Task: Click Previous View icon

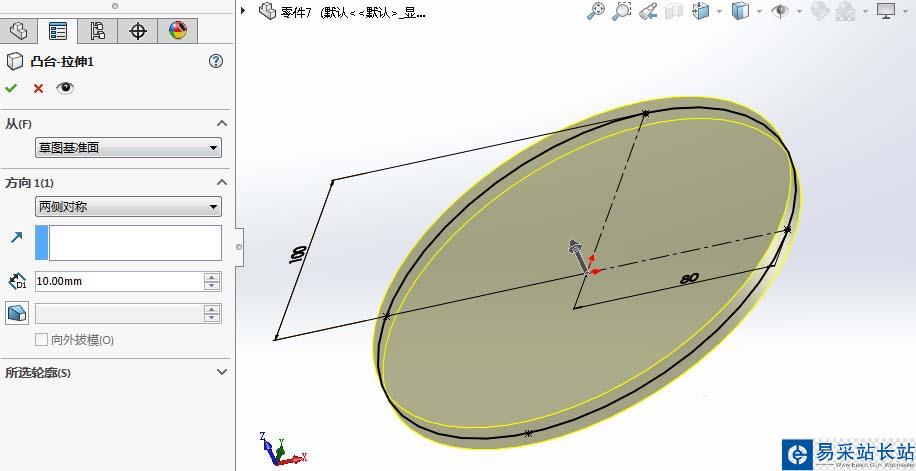Action: pos(647,11)
